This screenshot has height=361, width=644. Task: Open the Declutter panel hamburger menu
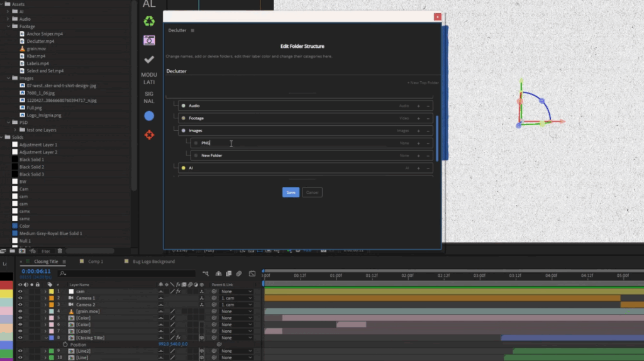click(x=192, y=30)
